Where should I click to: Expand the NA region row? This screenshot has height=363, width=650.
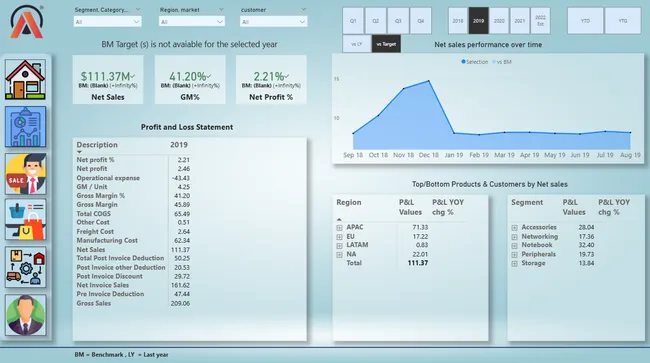(x=340, y=254)
